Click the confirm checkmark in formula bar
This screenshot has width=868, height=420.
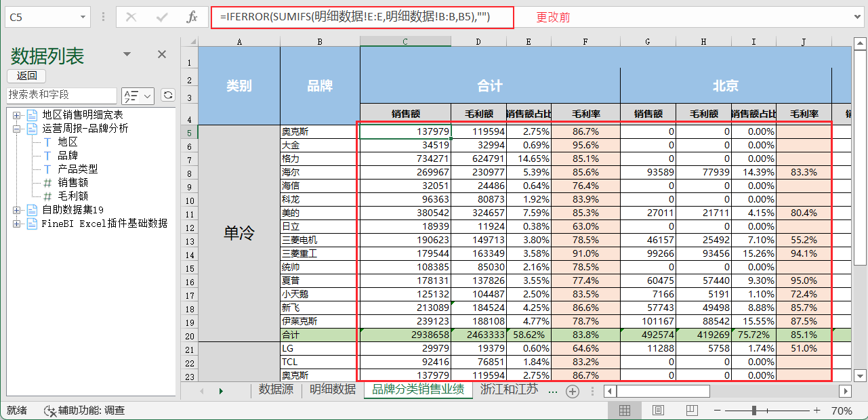coord(162,18)
